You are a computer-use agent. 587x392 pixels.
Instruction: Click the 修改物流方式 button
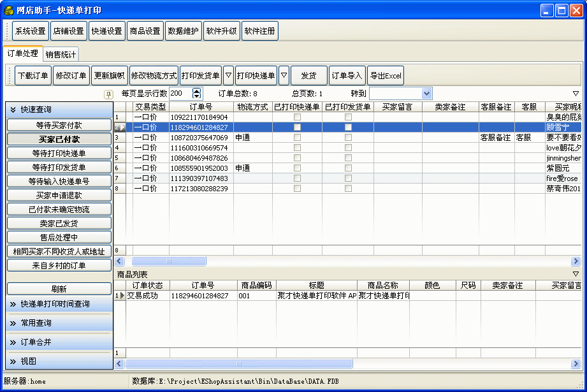[x=154, y=76]
